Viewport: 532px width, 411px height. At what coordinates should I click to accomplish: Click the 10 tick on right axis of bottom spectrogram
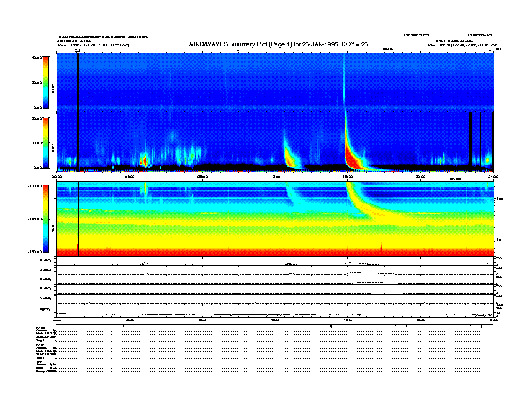coord(498,240)
